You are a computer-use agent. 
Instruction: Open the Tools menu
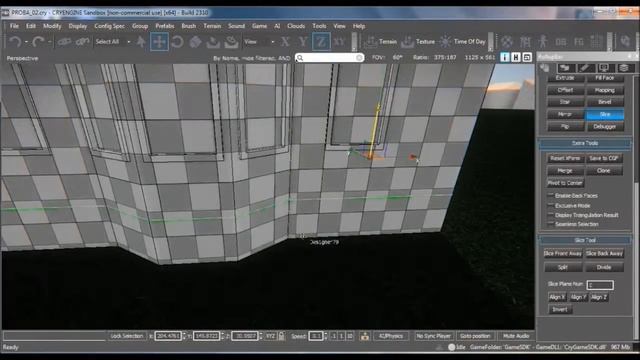pos(319,26)
